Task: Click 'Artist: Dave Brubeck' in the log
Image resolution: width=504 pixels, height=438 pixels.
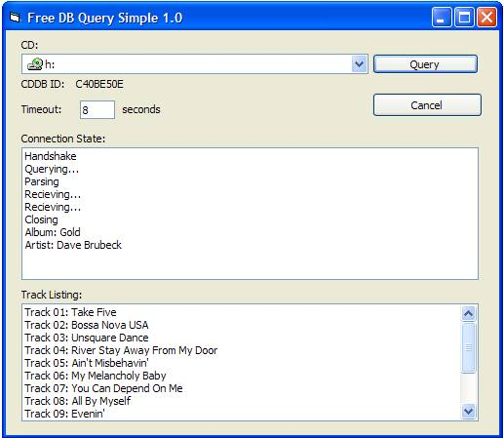Action: click(x=73, y=245)
